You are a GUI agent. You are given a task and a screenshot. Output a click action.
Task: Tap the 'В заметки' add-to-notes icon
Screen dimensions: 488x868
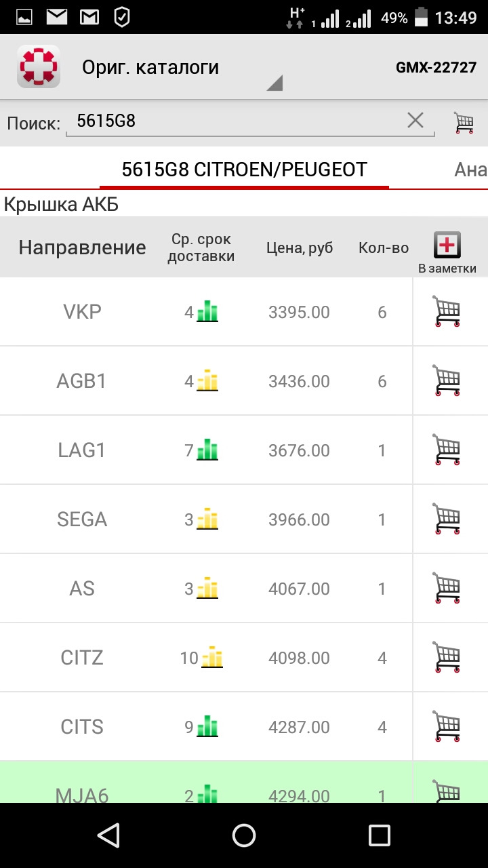(447, 245)
